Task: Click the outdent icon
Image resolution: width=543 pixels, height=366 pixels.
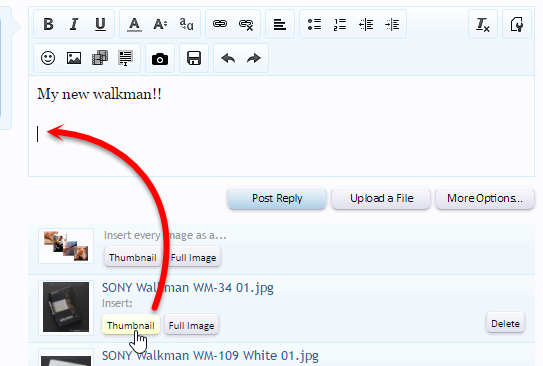Action: pyautogui.click(x=366, y=24)
